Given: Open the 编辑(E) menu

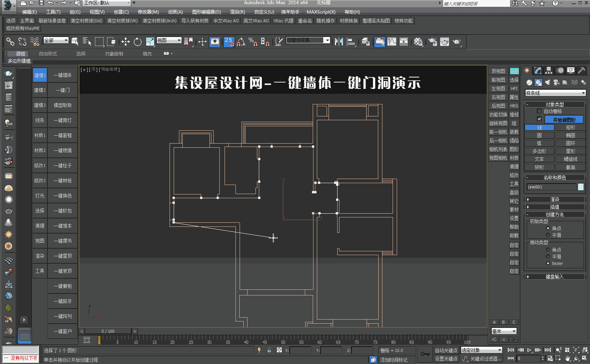Looking at the screenshot, I should point(29,12).
